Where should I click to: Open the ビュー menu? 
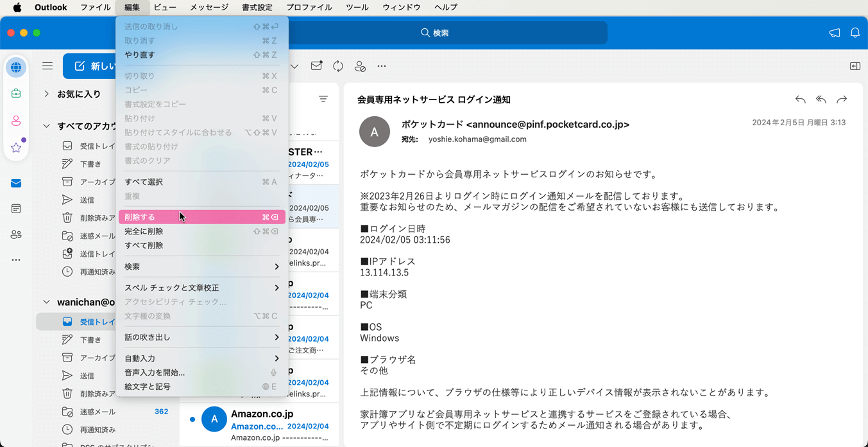(x=165, y=8)
